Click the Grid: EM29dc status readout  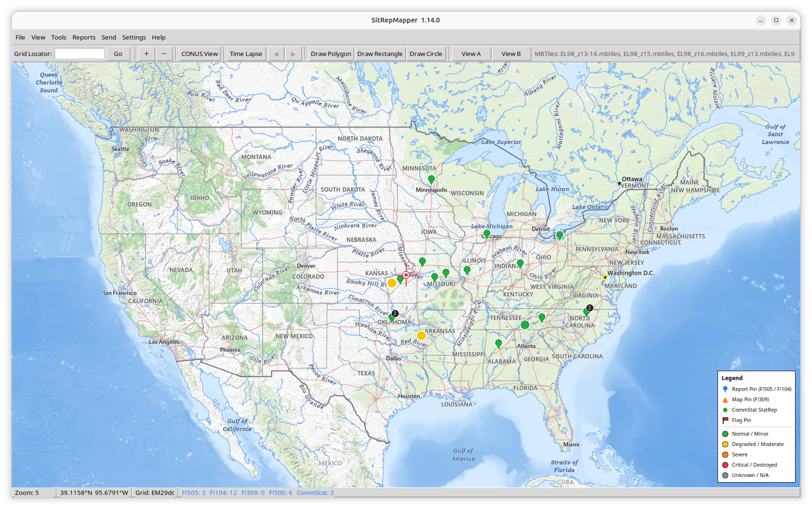[x=155, y=493]
